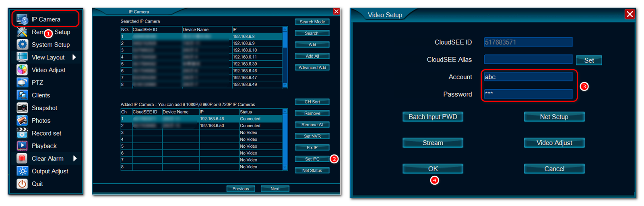Screen dimensions: 644x206
Task: Select the PTZ camera icon
Action: click(x=22, y=82)
